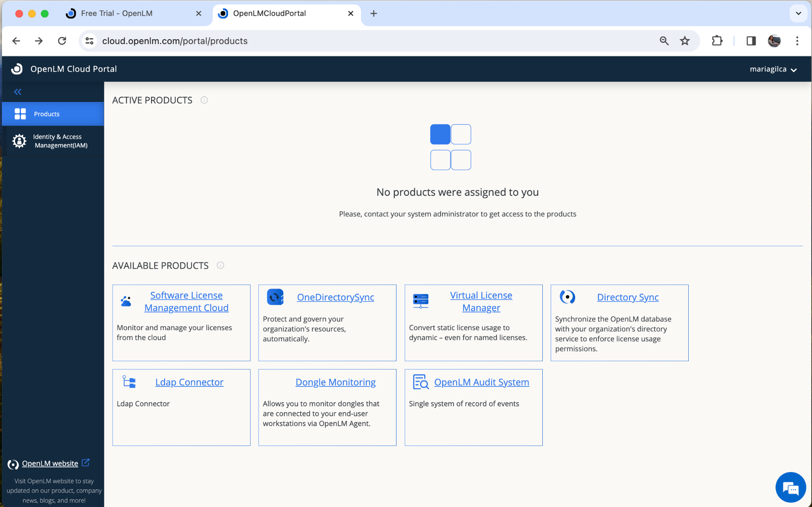812x507 pixels.
Task: Expand the mariagilca user dropdown
Action: (773, 69)
